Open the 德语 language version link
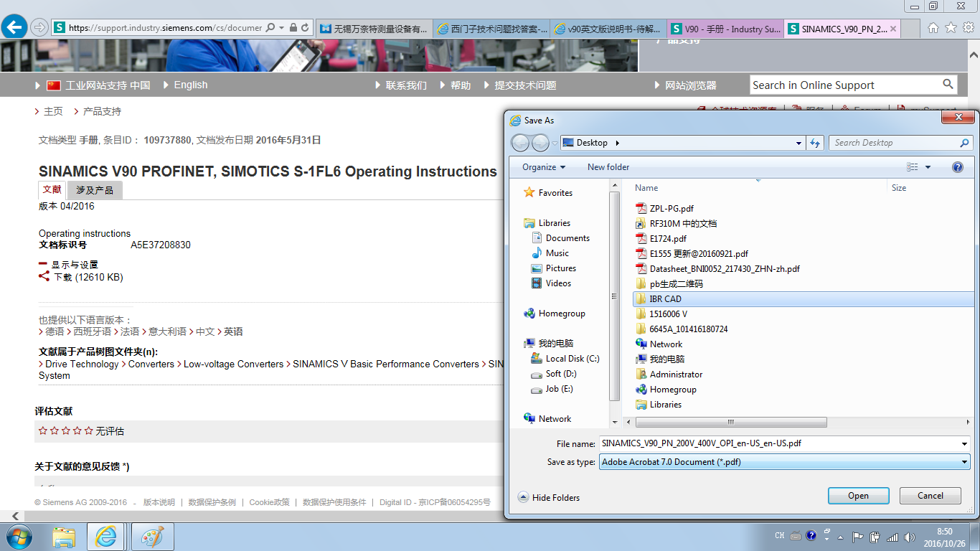 click(55, 331)
